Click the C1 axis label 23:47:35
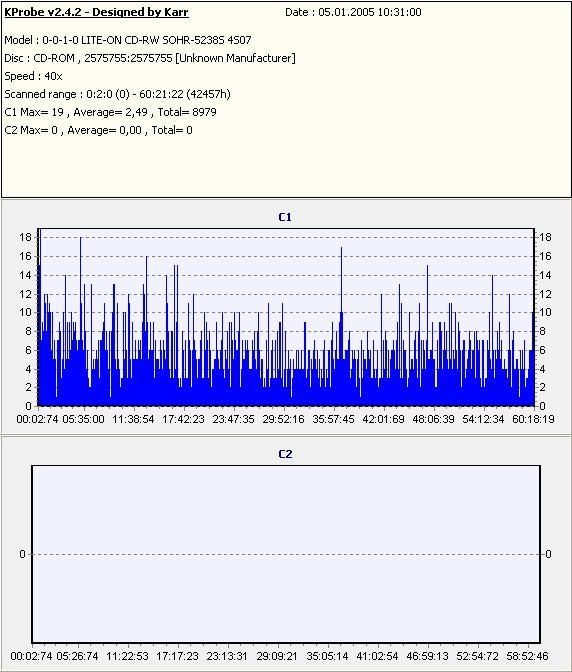 (234, 419)
